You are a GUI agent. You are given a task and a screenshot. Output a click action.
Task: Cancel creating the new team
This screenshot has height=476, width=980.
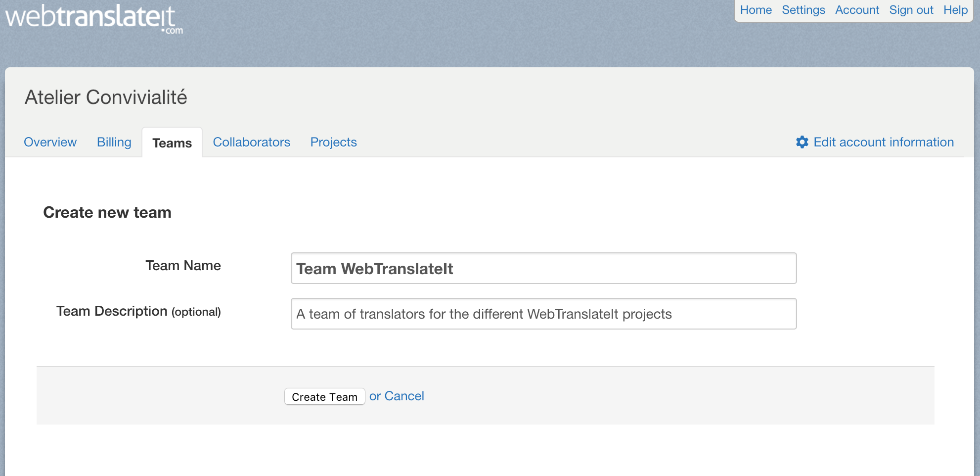point(404,396)
